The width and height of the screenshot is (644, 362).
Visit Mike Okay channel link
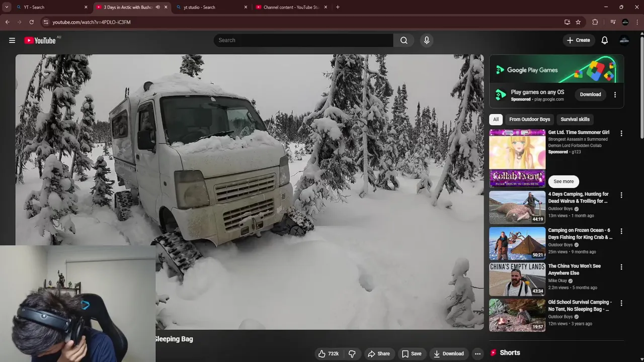click(557, 281)
